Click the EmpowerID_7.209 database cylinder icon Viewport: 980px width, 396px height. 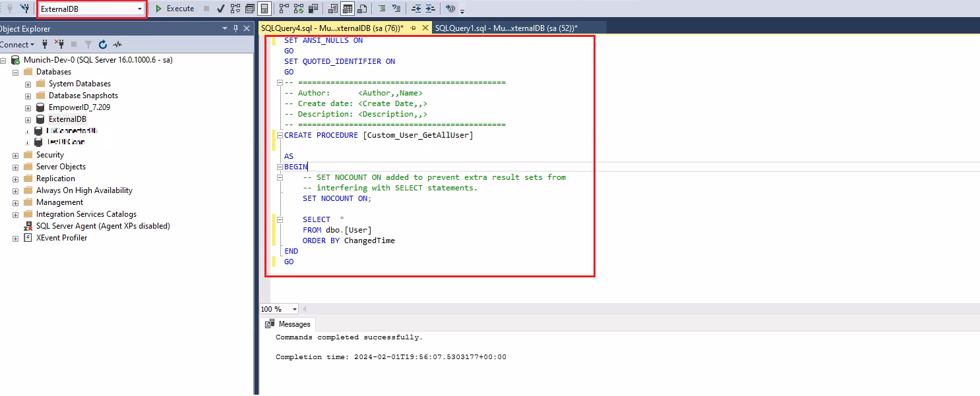point(40,107)
